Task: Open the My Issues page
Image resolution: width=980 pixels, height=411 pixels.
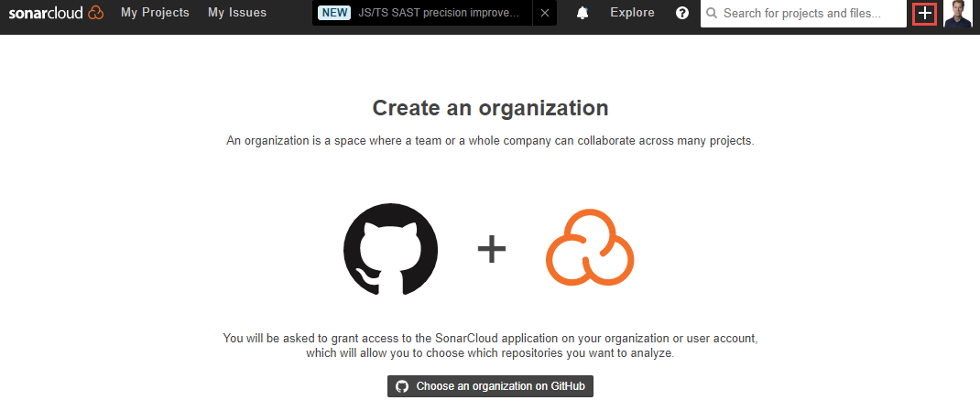Action: pos(237,13)
